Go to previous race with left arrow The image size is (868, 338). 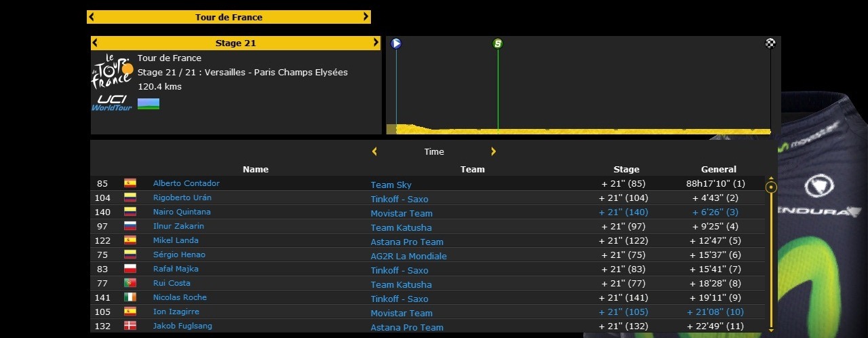pyautogui.click(x=92, y=17)
